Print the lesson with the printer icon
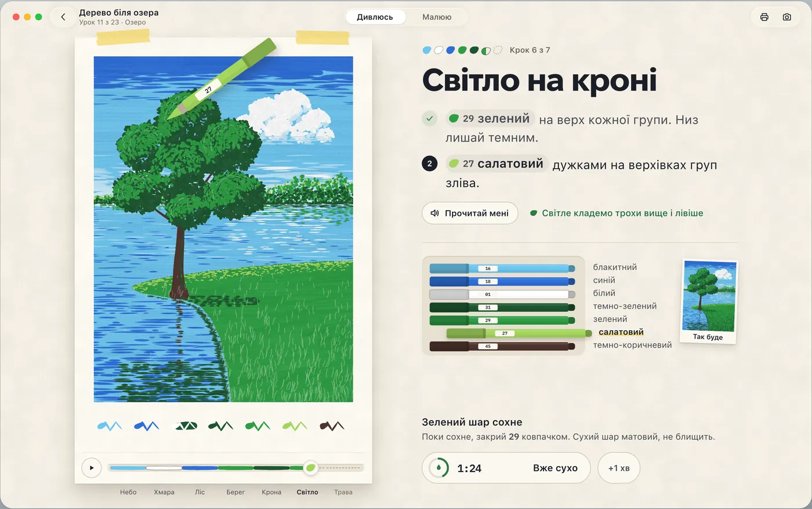The height and width of the screenshot is (509, 812). 764,17
